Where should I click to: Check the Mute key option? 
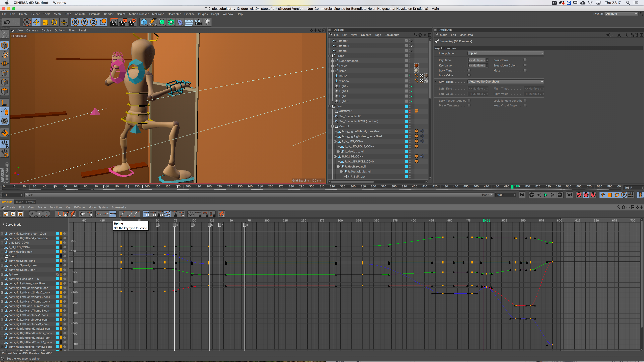point(525,70)
